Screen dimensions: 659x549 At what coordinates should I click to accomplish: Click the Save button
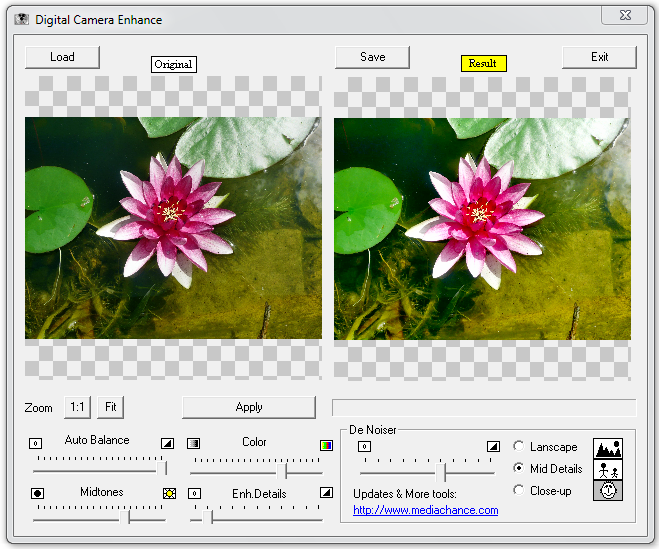pyautogui.click(x=372, y=57)
